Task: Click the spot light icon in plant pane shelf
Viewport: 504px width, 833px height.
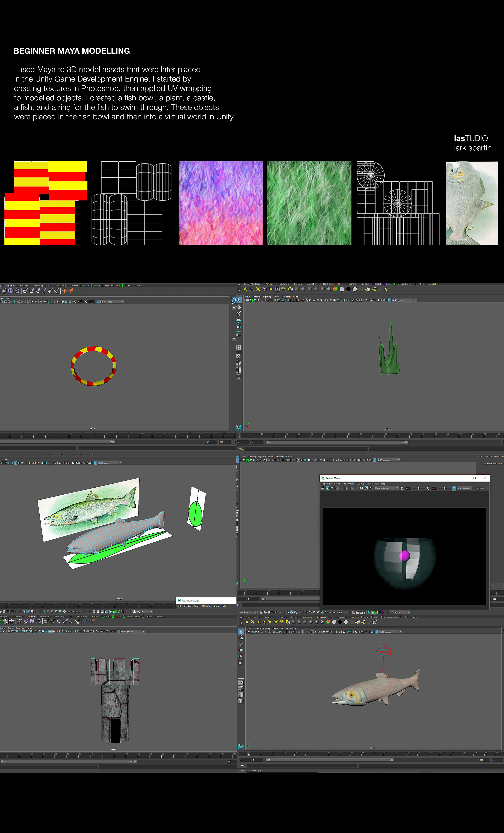Action: [265, 289]
